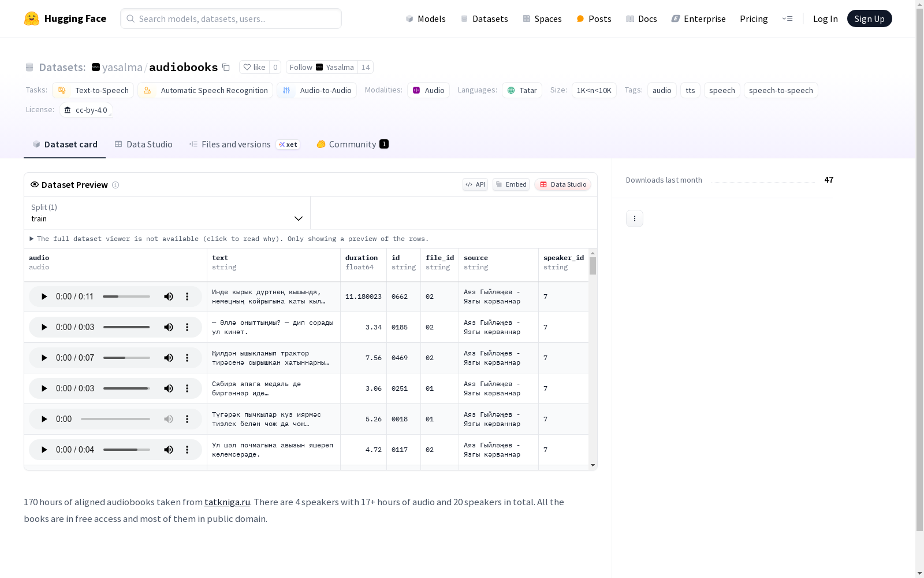The height and width of the screenshot is (578, 924).
Task: Open the three-dot options menu under Downloads
Action: [x=635, y=218]
